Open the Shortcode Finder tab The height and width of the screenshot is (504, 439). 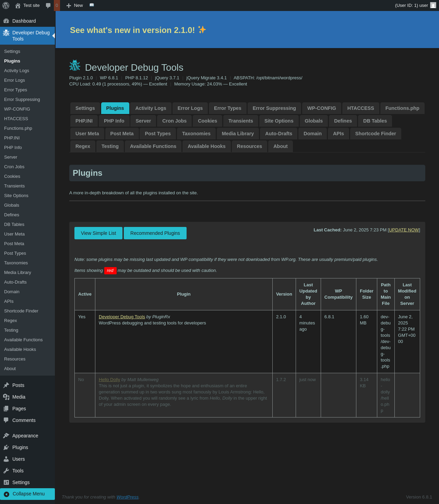(x=375, y=134)
